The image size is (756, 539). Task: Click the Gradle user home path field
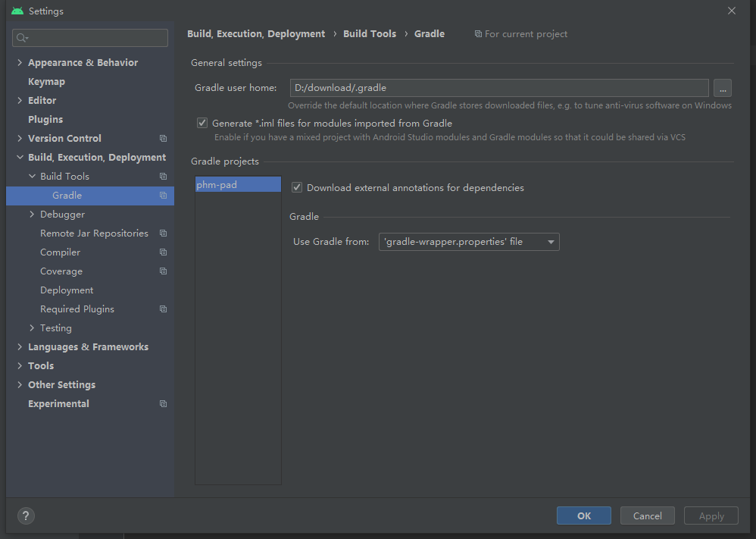498,88
